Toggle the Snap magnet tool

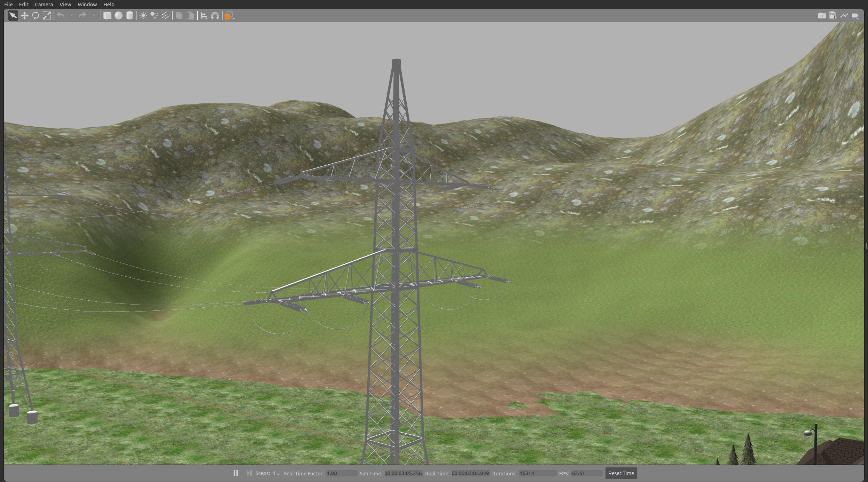point(215,16)
